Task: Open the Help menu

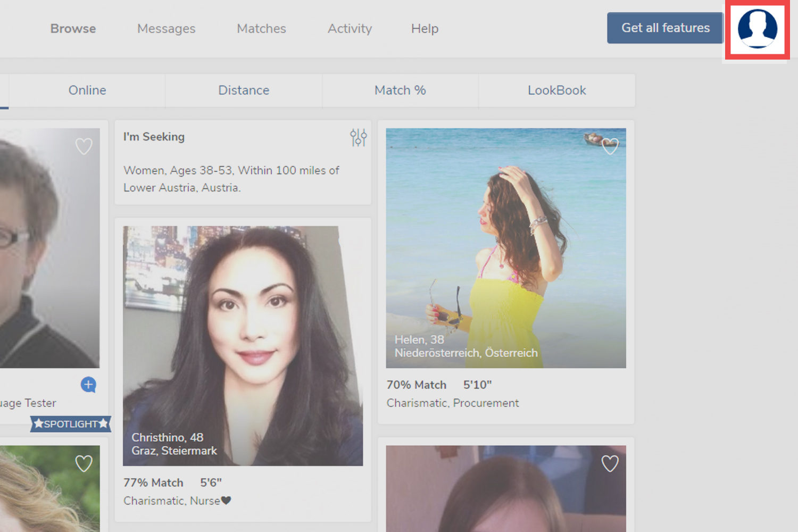Action: coord(425,29)
